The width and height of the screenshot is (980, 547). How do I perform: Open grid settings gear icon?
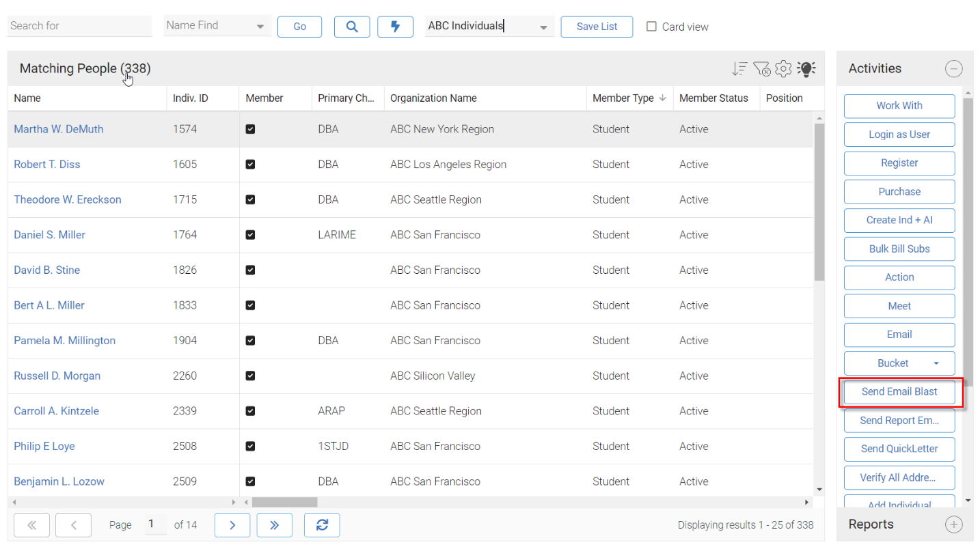coord(783,68)
